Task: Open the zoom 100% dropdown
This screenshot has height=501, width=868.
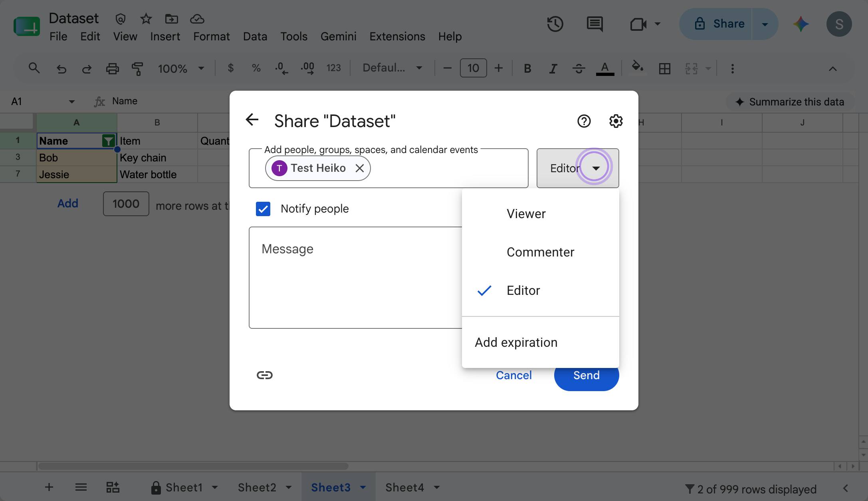Action: 180,69
